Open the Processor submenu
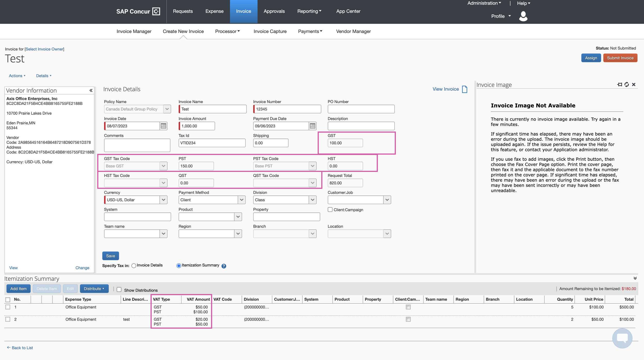The image size is (644, 360). pyautogui.click(x=227, y=31)
